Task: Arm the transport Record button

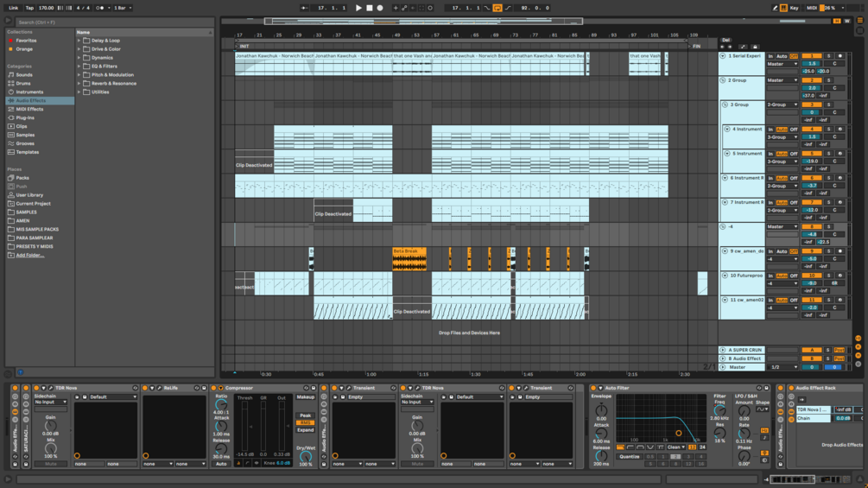Action: click(380, 8)
